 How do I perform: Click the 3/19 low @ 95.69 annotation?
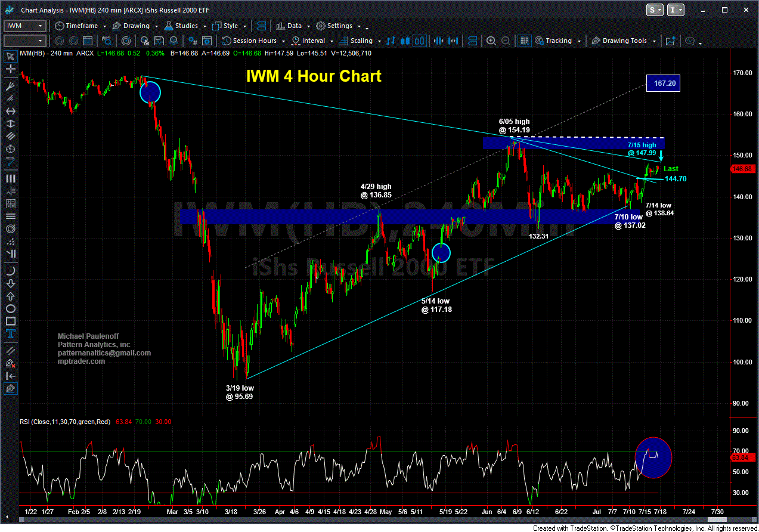(239, 392)
